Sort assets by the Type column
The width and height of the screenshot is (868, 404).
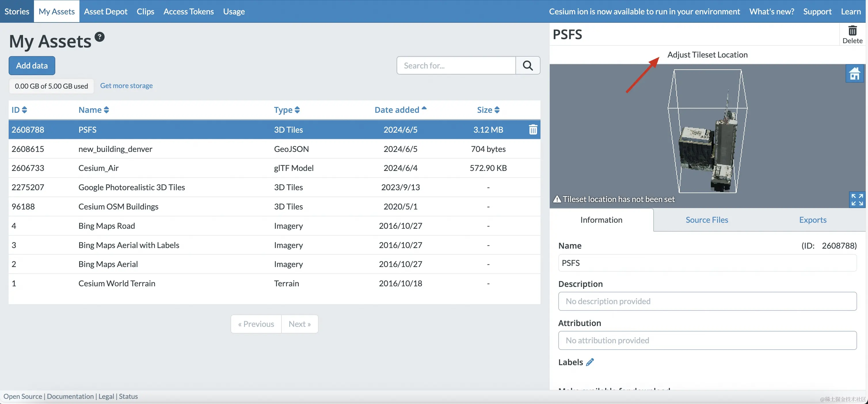(x=287, y=110)
